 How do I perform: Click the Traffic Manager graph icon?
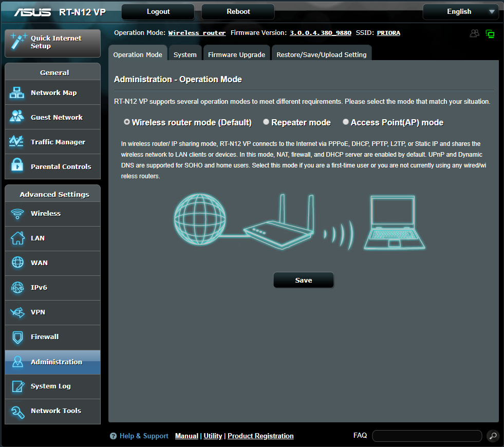click(x=16, y=141)
